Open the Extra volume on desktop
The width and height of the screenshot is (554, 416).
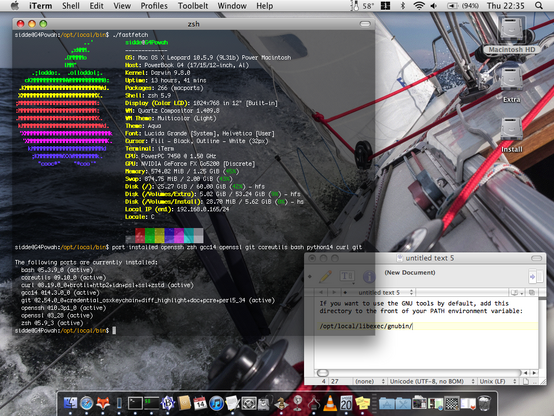tap(511, 85)
